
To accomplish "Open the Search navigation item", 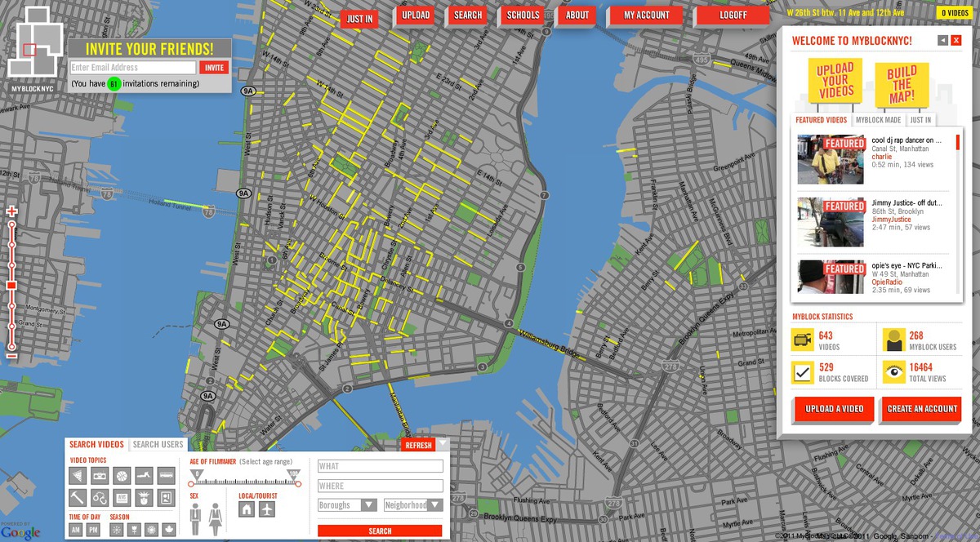I will [x=468, y=15].
